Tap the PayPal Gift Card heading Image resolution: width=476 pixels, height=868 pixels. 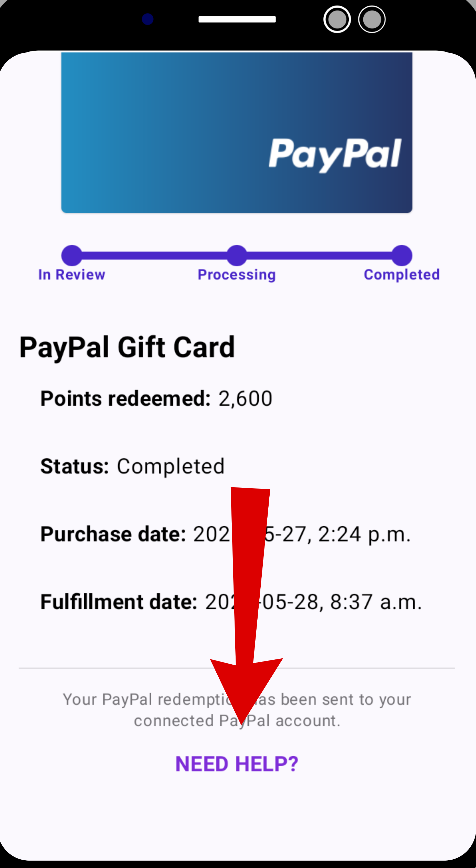tap(127, 348)
